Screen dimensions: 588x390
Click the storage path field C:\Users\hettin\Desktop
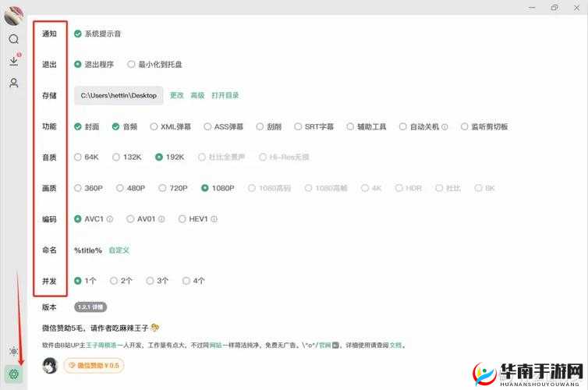pyautogui.click(x=119, y=96)
